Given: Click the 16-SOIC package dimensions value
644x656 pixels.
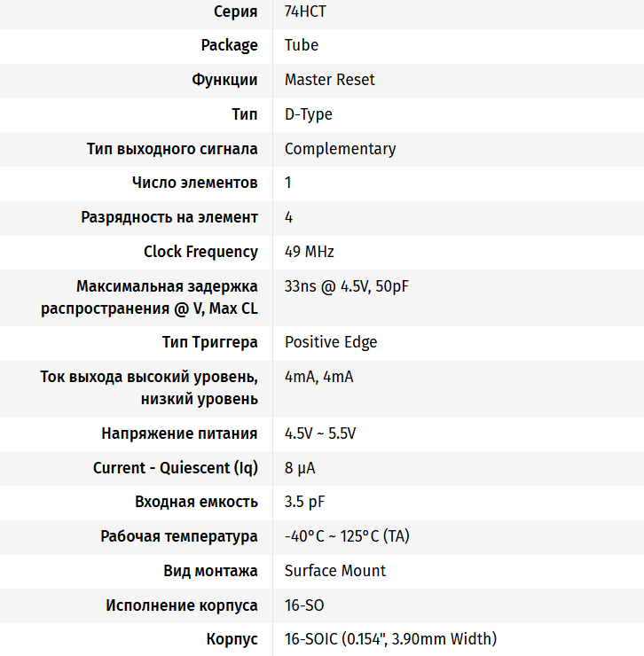Looking at the screenshot, I should click(x=390, y=639).
